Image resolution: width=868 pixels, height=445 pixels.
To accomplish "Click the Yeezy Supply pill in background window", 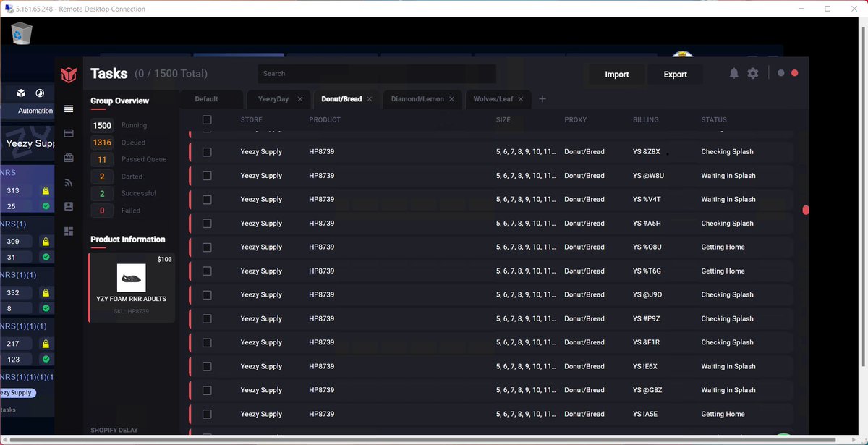I will 17,393.
